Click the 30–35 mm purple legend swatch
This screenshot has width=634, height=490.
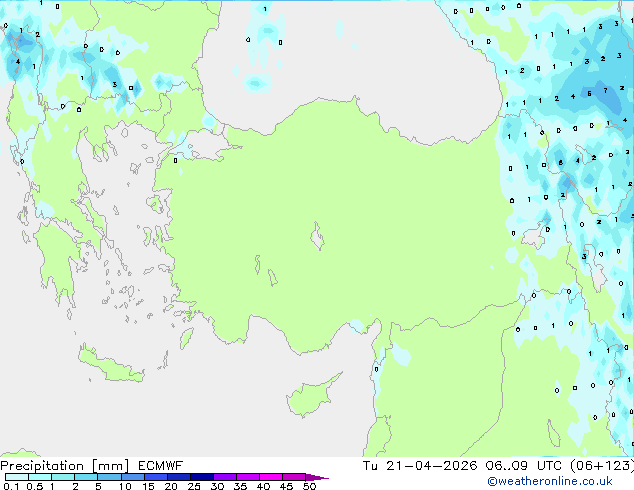(x=225, y=477)
